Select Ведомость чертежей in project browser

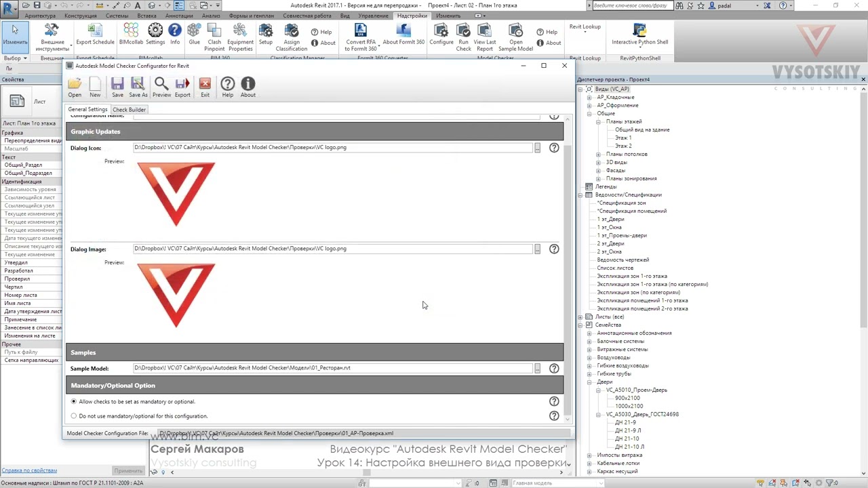coord(623,260)
